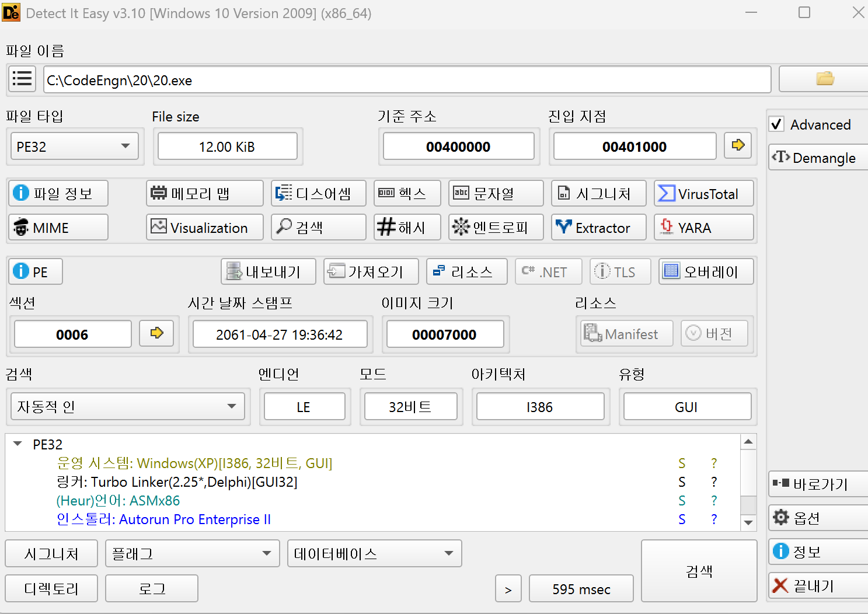Go to the entry point address using the arrow
The height and width of the screenshot is (614, 868).
coord(738,145)
